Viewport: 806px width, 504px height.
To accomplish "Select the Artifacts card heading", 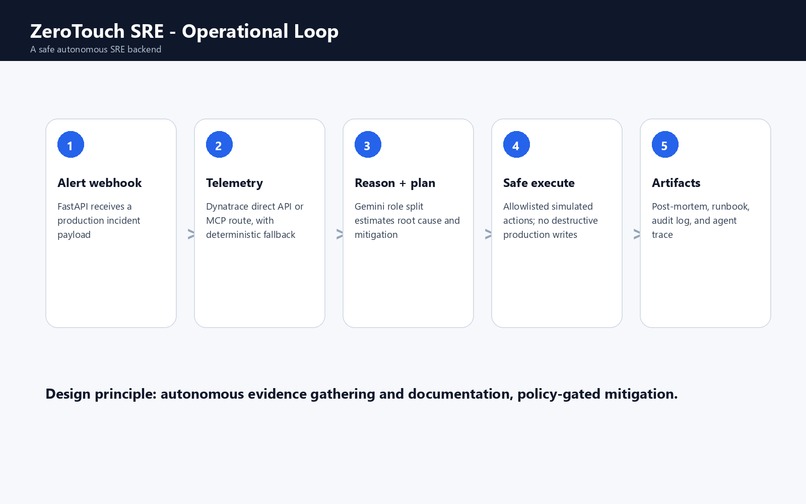I will click(x=676, y=183).
